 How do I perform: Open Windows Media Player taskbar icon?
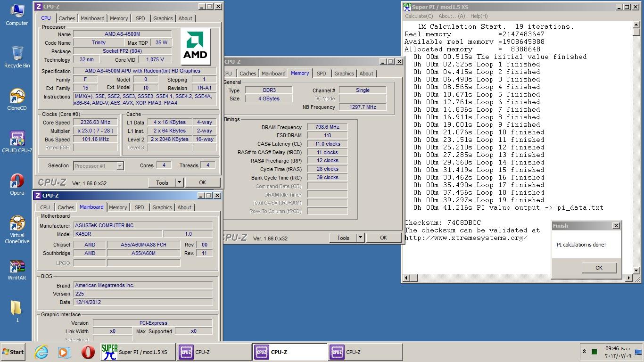click(x=64, y=352)
